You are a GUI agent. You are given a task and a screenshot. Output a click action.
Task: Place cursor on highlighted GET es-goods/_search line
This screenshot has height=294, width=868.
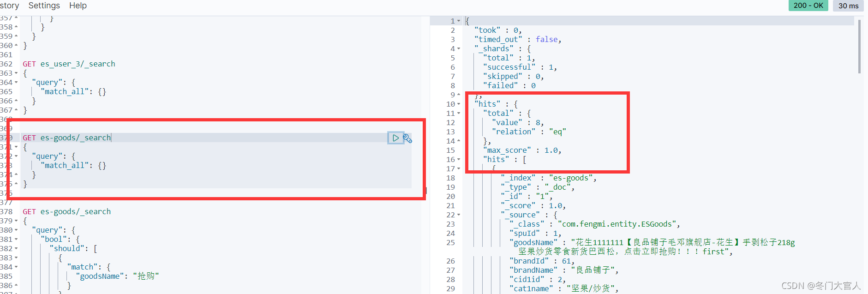pos(67,138)
